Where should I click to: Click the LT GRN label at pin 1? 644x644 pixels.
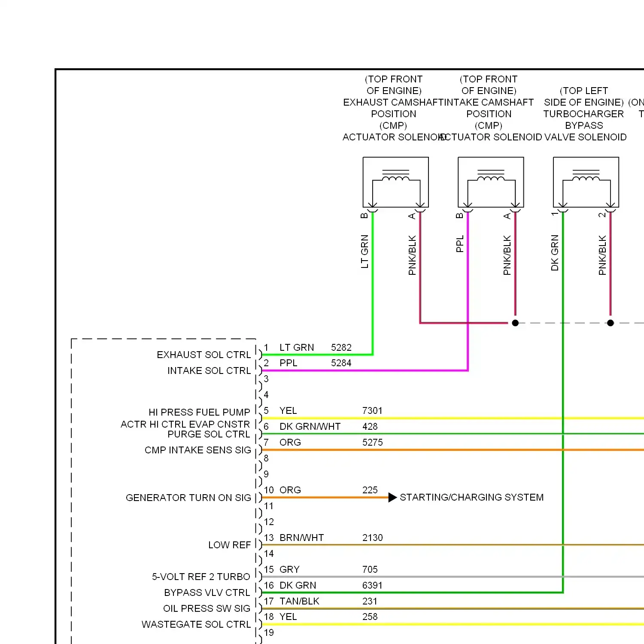pyautogui.click(x=297, y=347)
